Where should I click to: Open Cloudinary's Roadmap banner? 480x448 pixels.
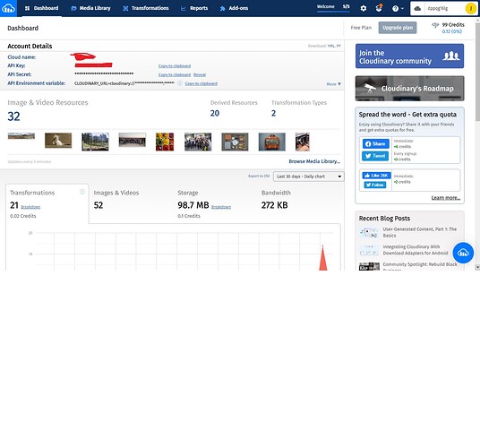pos(409,89)
